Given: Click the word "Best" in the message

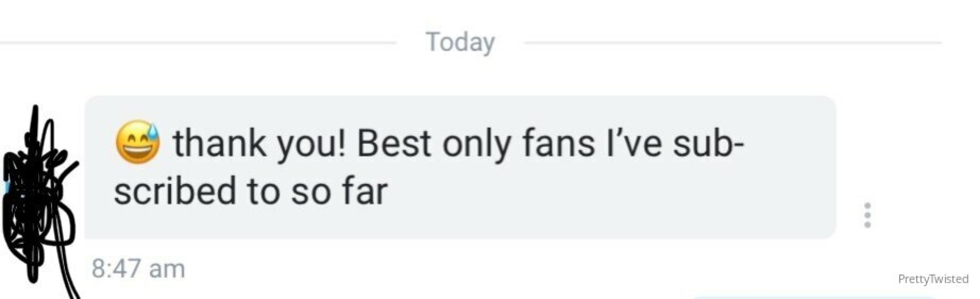Looking at the screenshot, I should coord(394,143).
